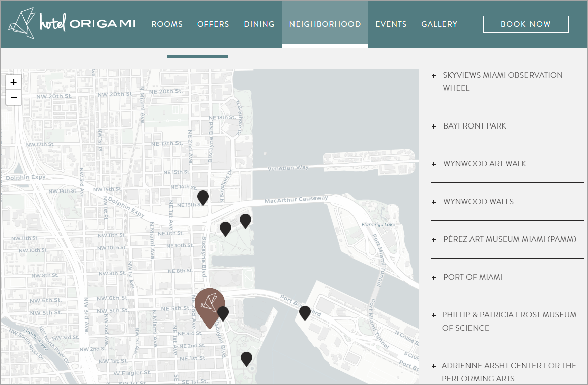Expand the Port of Miami entry
This screenshot has width=588, height=385.
(x=507, y=277)
